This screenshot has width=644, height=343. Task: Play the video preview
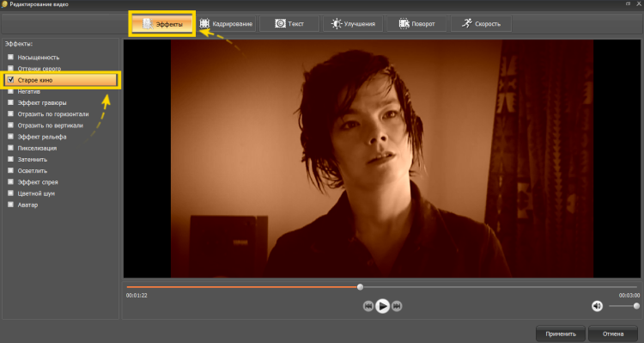(382, 306)
